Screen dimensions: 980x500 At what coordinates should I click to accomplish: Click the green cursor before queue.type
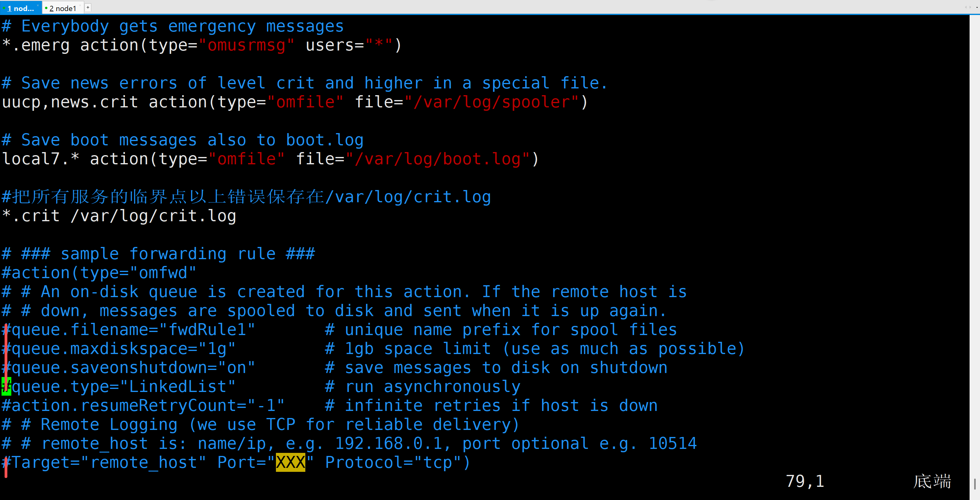click(6, 387)
